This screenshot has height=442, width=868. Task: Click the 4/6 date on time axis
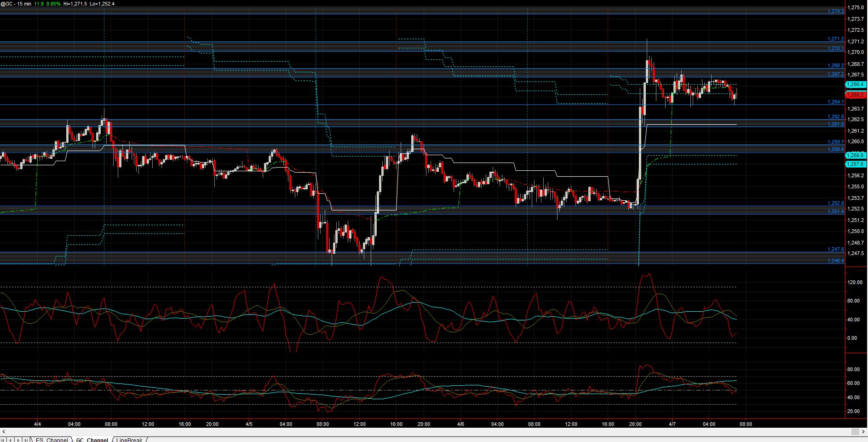pos(460,424)
